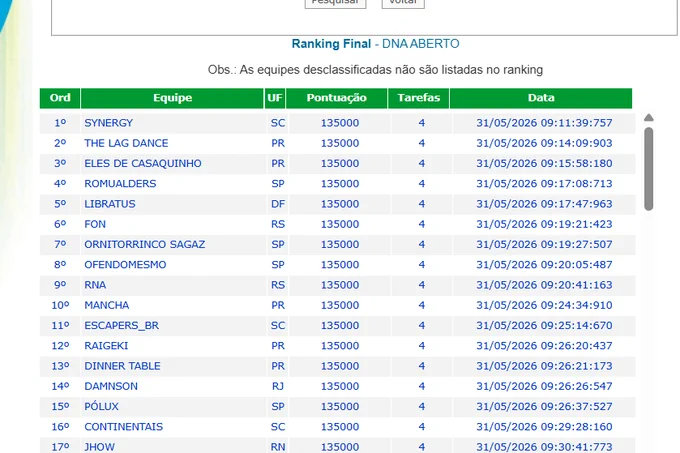Click timestamp 31/05/2026 09:15:58:180
This screenshot has width=680, height=453.
[544, 163]
